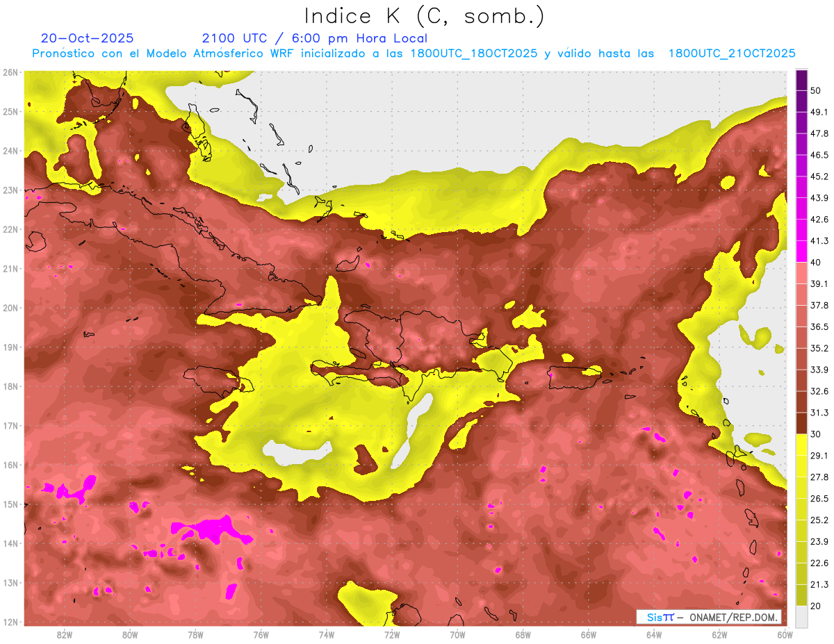Click the latitude label '13N'
The height and width of the screenshot is (644, 834).
pyautogui.click(x=10, y=583)
